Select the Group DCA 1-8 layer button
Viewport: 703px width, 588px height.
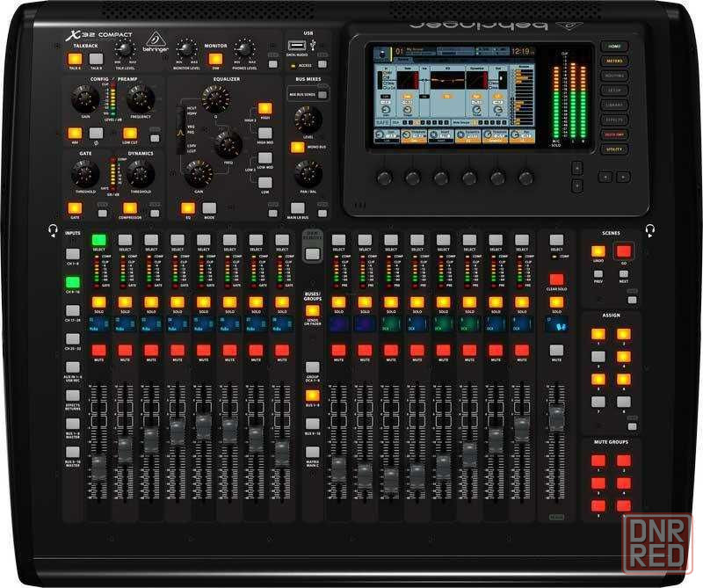coord(313,367)
